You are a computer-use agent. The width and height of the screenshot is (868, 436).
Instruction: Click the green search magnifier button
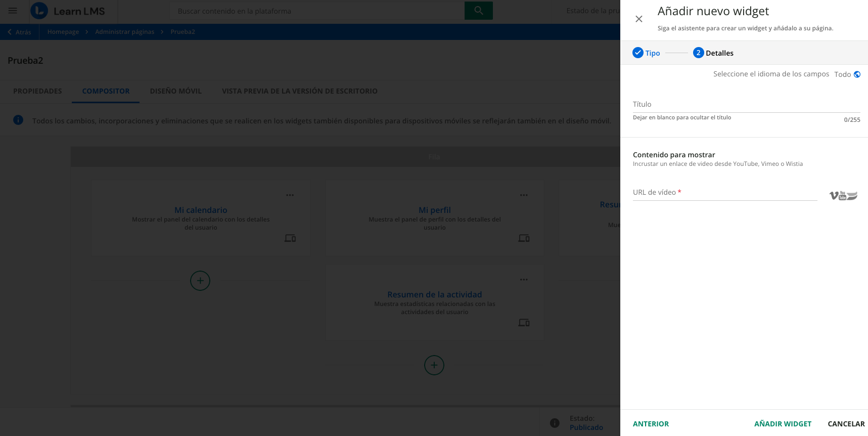coord(478,11)
